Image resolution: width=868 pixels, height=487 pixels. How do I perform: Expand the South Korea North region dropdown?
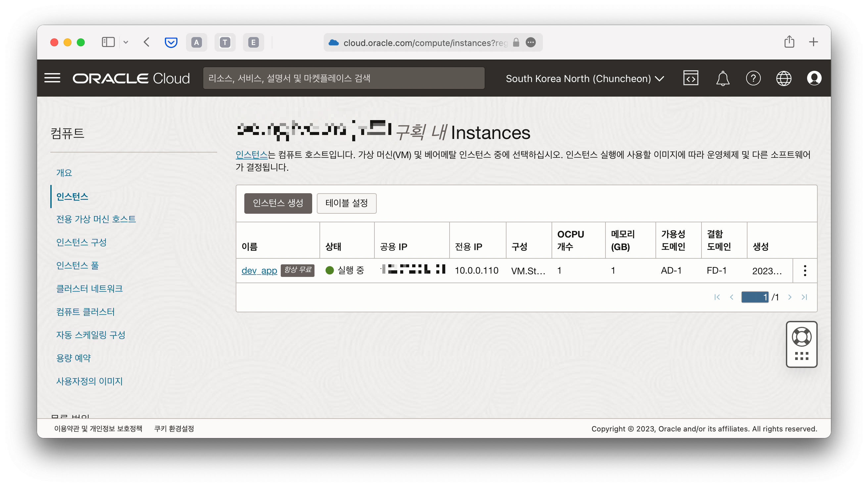585,78
